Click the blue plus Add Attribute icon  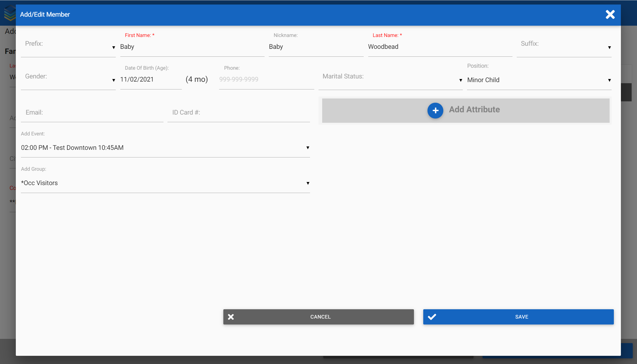(x=435, y=110)
